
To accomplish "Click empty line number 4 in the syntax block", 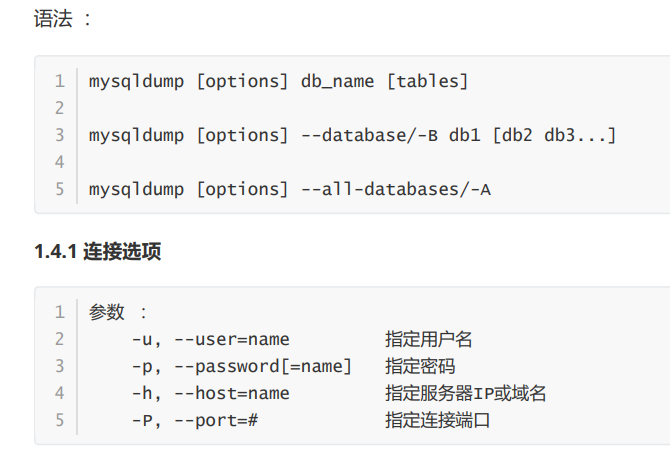I will click(60, 162).
